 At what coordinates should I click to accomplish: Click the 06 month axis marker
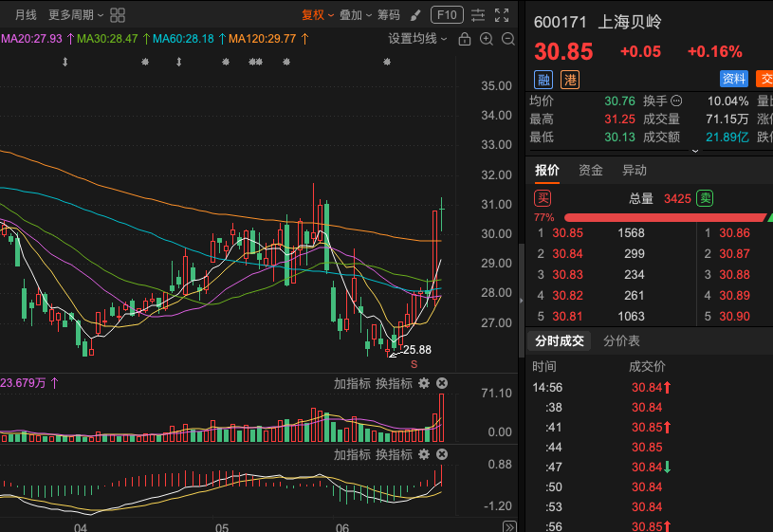(342, 527)
